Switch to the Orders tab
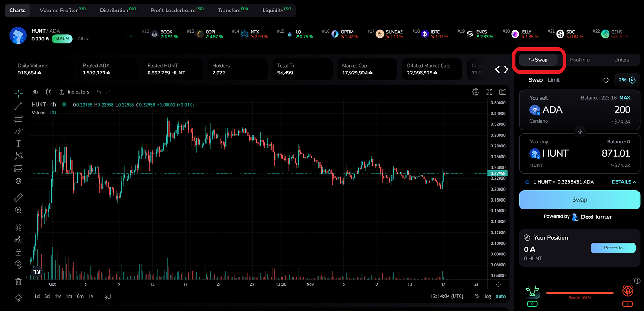 coord(621,60)
